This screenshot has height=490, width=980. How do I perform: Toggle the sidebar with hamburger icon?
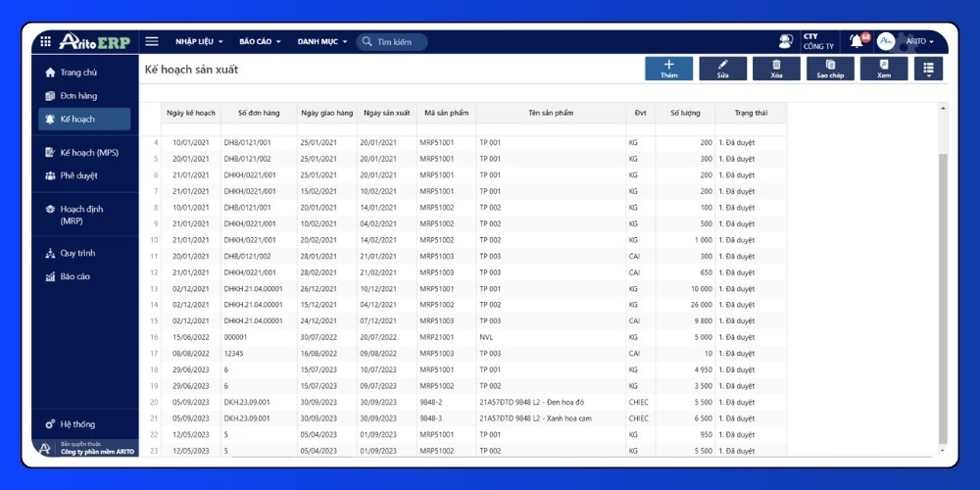[x=152, y=41]
